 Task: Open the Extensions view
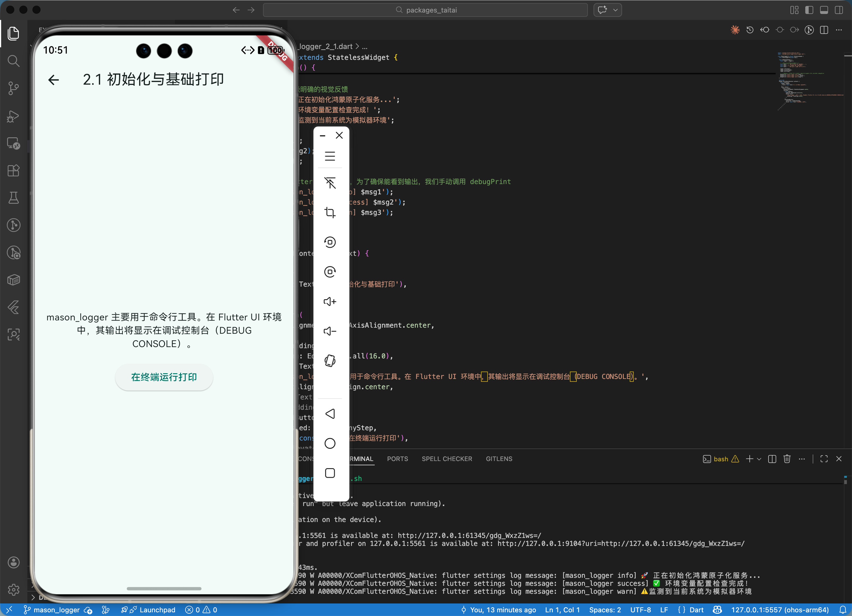[13, 171]
